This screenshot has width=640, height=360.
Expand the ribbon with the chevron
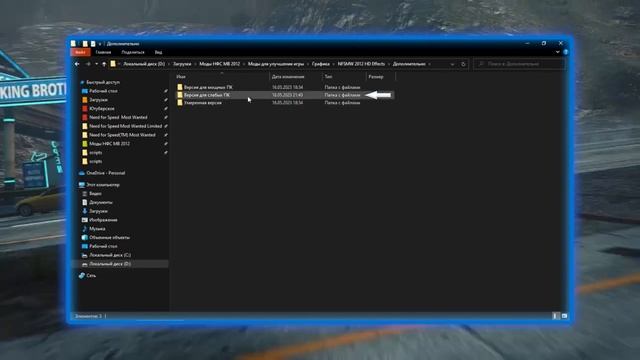pyautogui.click(x=558, y=52)
